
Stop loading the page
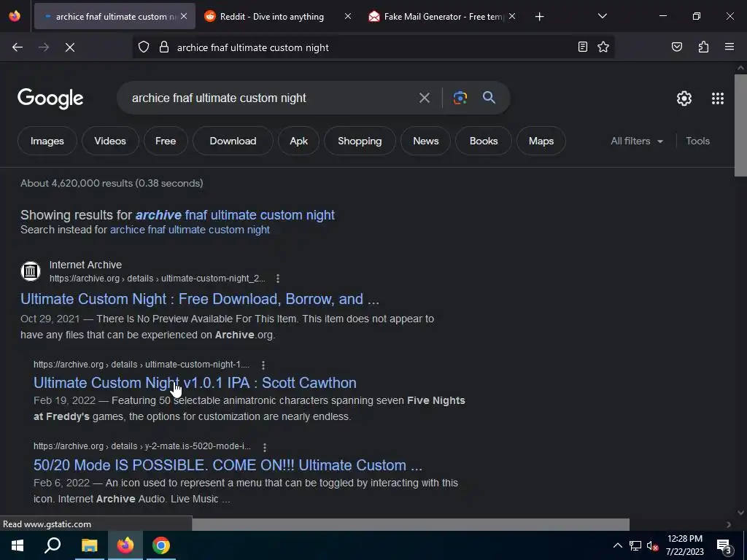click(x=70, y=47)
